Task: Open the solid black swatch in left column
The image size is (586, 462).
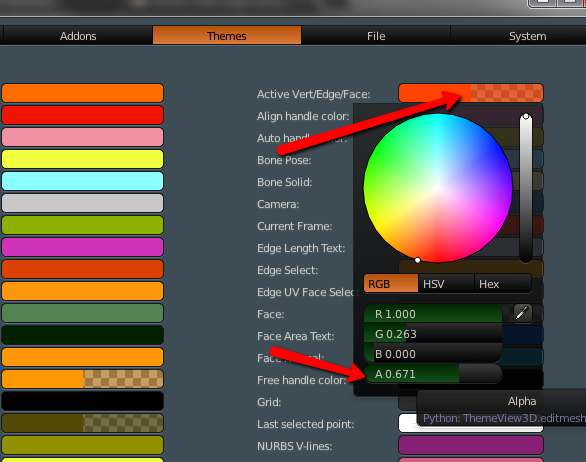Action: 83,401
